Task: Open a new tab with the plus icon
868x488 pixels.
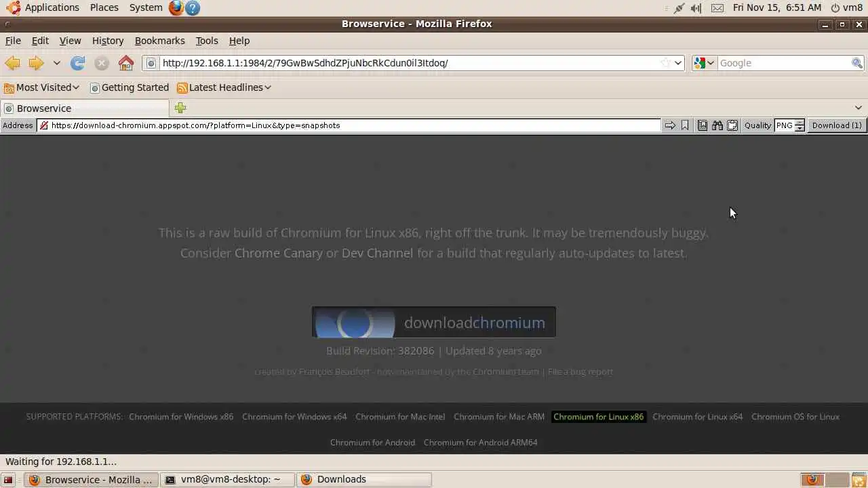Action: tap(180, 108)
